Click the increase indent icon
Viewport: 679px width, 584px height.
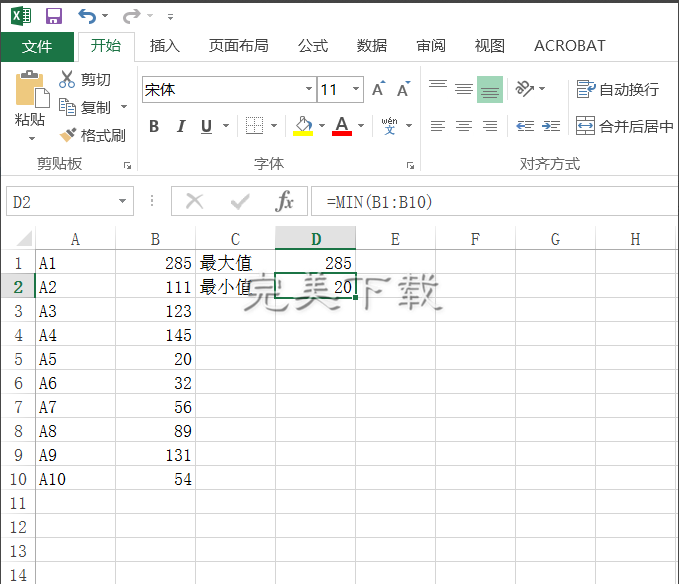pyautogui.click(x=551, y=126)
